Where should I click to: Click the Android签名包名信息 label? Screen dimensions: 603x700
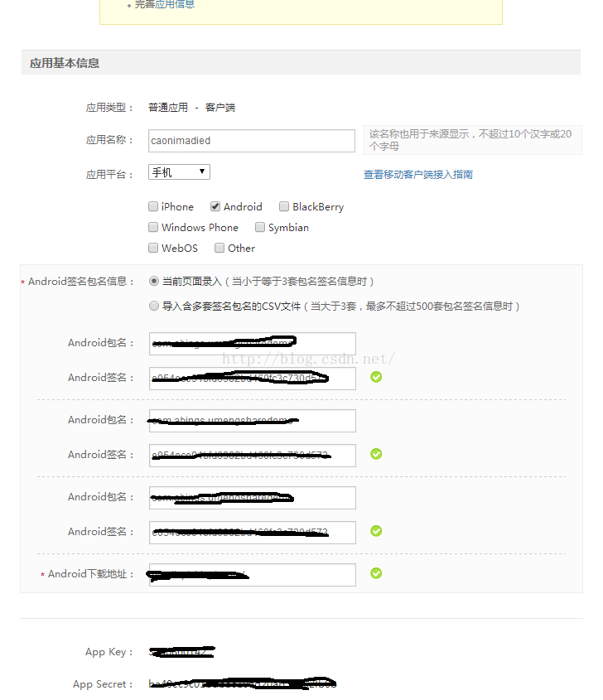click(80, 282)
